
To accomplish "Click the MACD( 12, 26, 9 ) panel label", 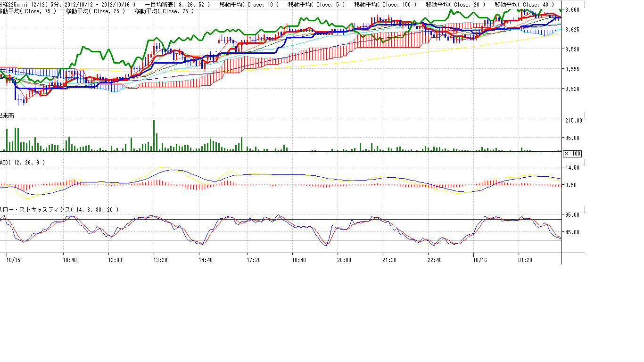I will point(23,163).
